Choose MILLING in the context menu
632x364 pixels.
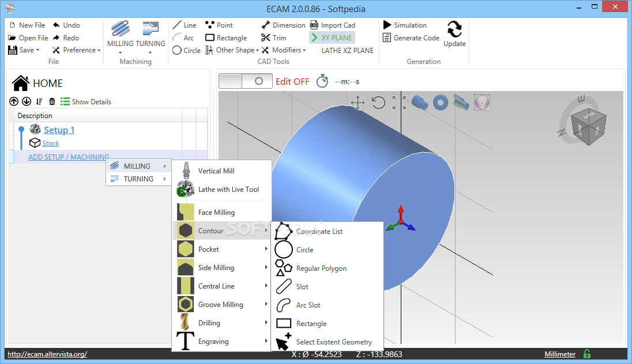[x=138, y=166]
